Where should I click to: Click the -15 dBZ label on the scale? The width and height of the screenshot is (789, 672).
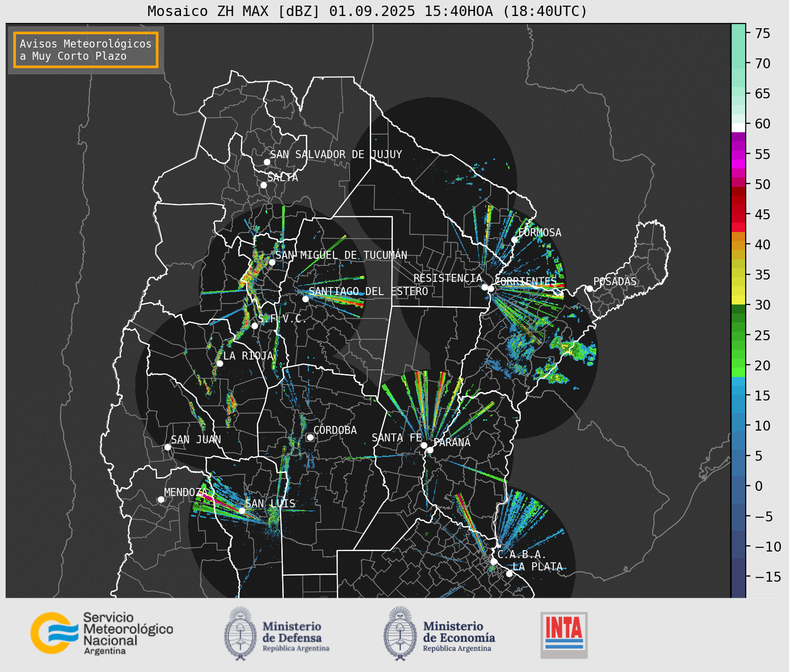tap(768, 576)
